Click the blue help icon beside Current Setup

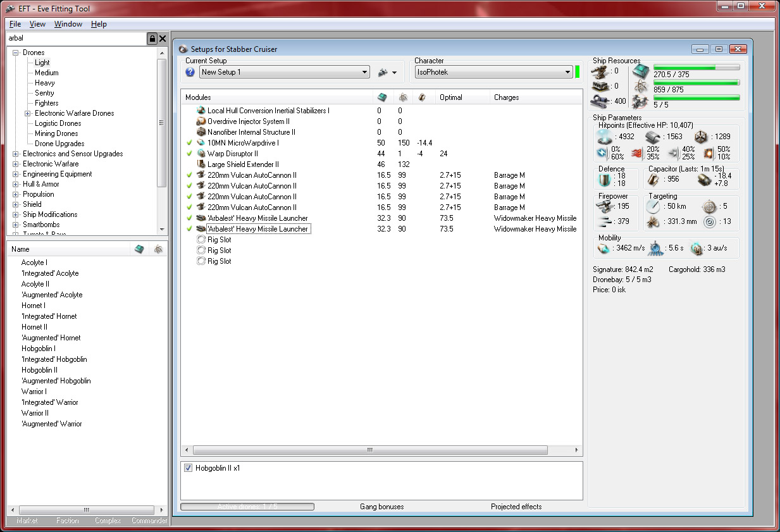point(190,72)
